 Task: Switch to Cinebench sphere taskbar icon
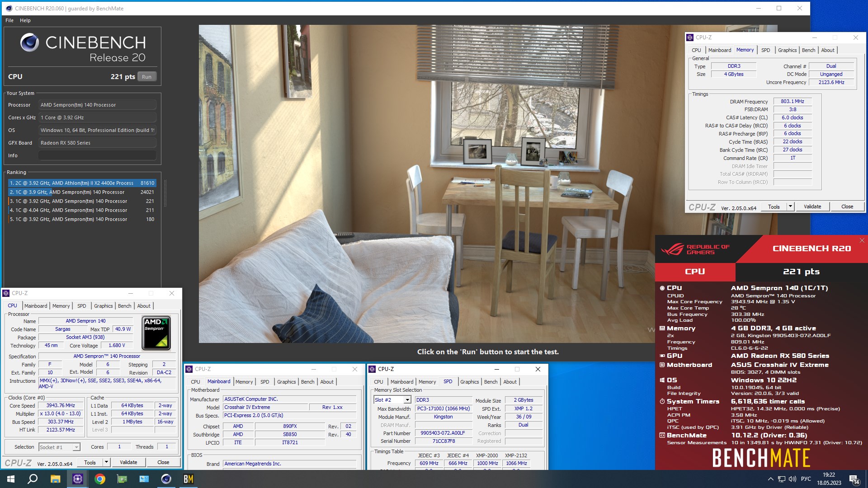click(166, 479)
